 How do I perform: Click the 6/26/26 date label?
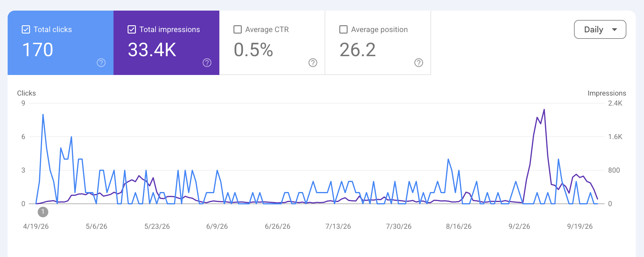[x=278, y=226]
